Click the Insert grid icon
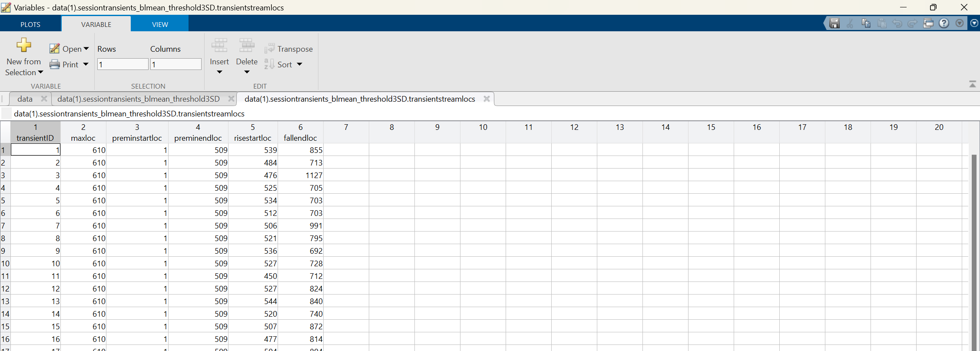The width and height of the screenshot is (980, 351). pos(219,46)
